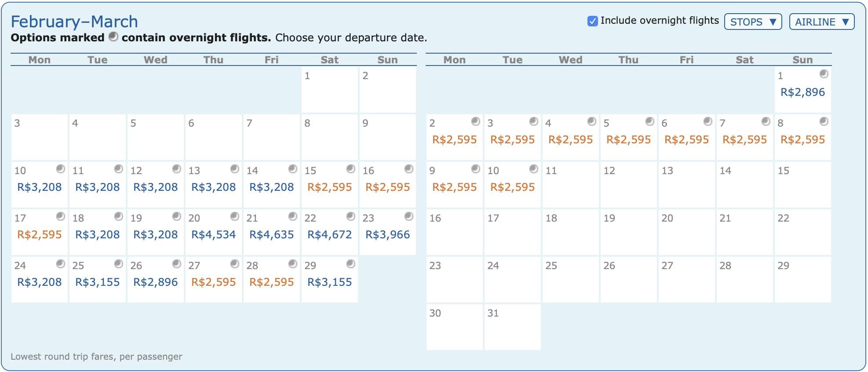Click overnight flight icon on February 10
Viewport: 868px width, 372px height.
[61, 169]
